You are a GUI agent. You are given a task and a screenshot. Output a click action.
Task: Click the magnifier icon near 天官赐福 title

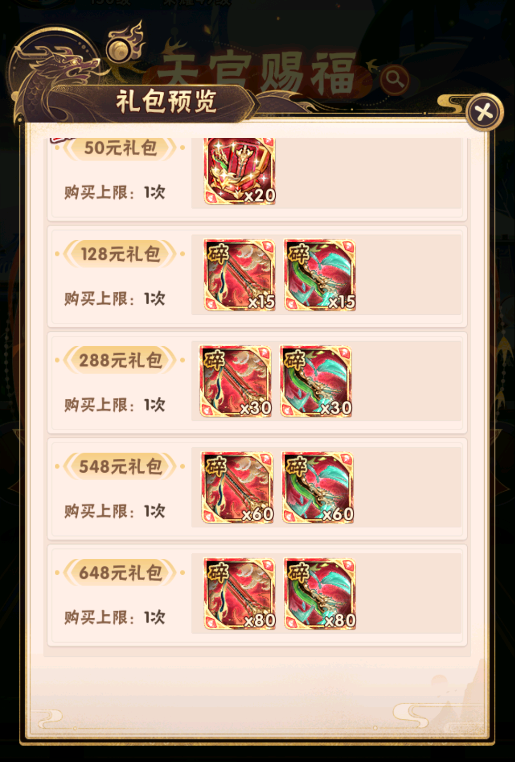coord(395,79)
